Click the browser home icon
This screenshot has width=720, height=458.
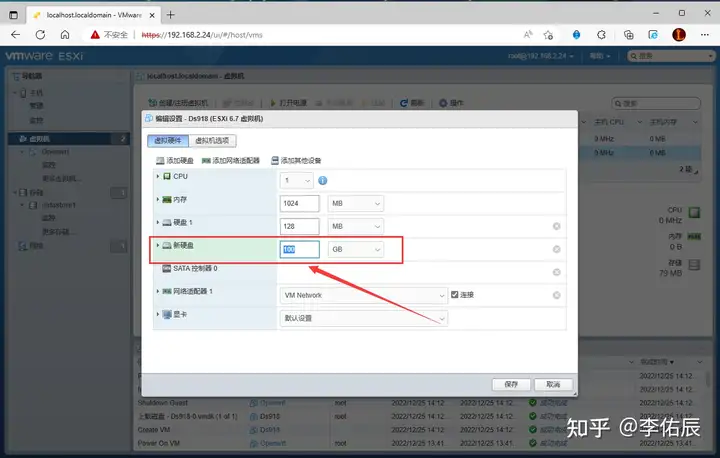tap(65, 35)
